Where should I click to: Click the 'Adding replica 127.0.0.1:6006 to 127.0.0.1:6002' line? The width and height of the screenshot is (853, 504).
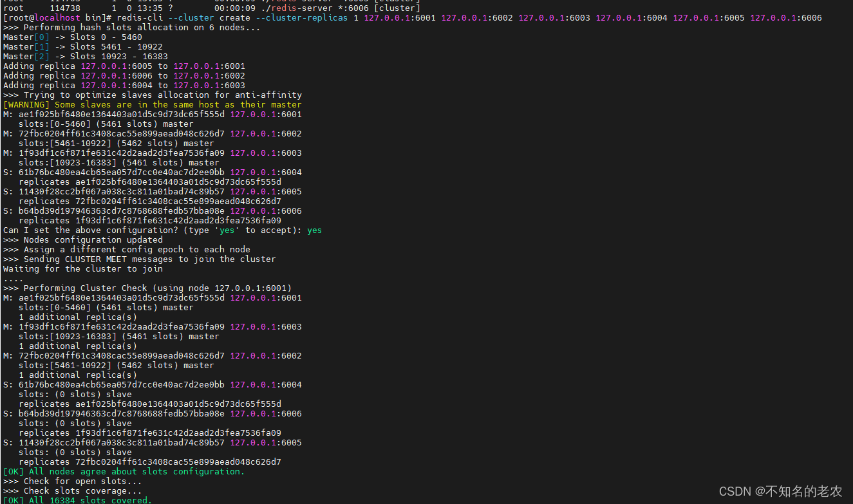point(124,76)
